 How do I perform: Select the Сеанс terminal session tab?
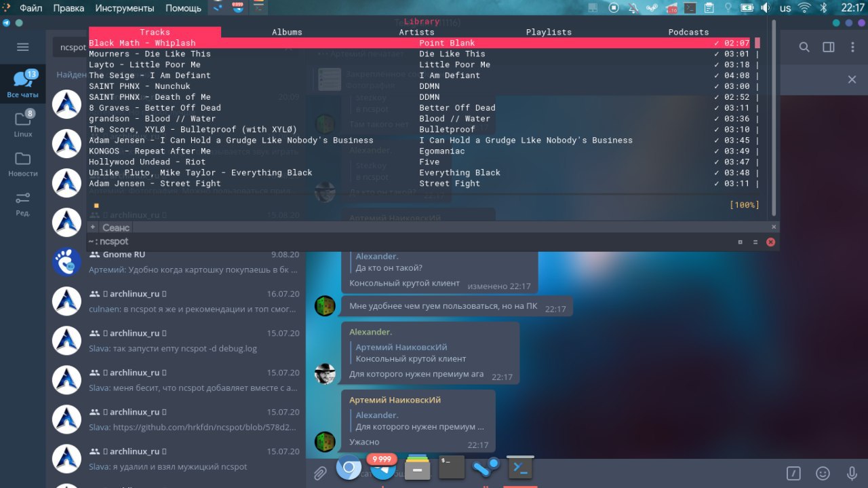point(116,227)
